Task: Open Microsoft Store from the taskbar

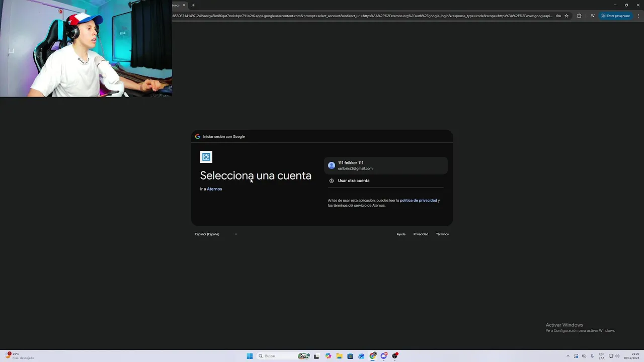Action: point(350,356)
